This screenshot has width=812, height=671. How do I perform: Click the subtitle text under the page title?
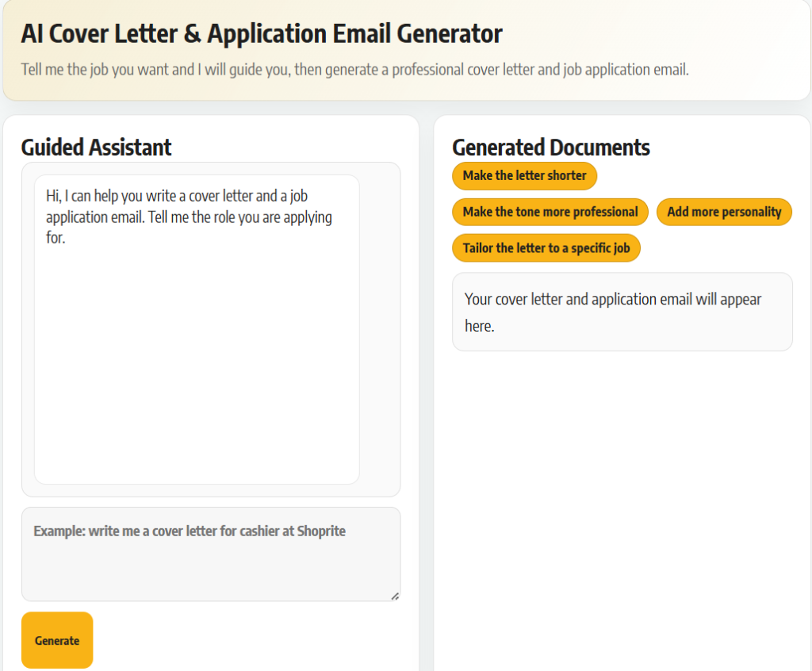point(355,70)
